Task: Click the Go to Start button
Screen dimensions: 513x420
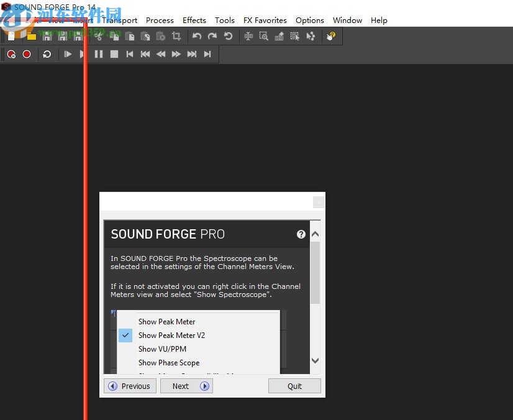Action: pos(130,54)
